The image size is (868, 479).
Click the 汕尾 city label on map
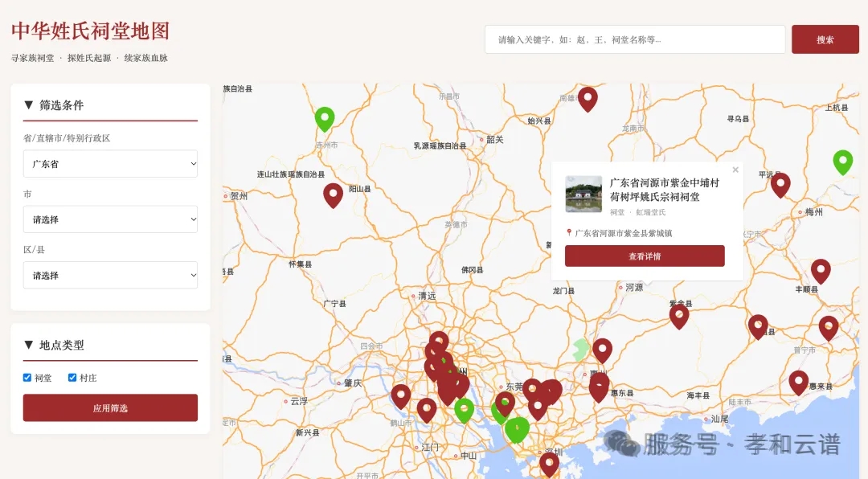(719, 419)
